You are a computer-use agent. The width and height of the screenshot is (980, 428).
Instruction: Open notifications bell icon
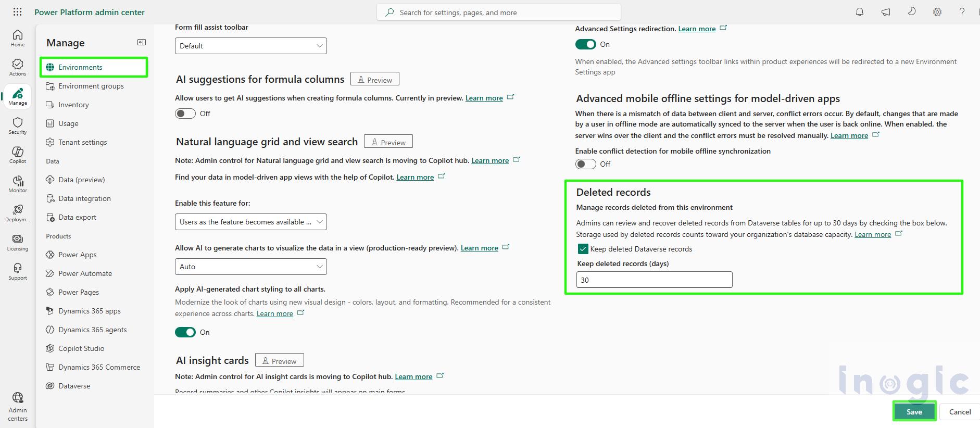[860, 12]
